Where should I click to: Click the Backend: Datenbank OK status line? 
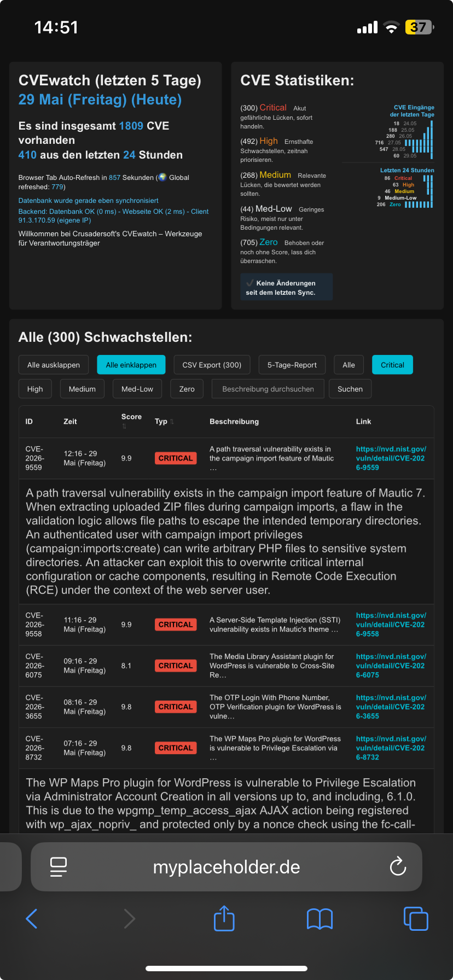pos(114,216)
